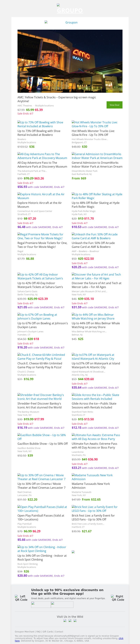Click the first app store badge
The height and width of the screenshot is (644, 140).
[41, 605]
